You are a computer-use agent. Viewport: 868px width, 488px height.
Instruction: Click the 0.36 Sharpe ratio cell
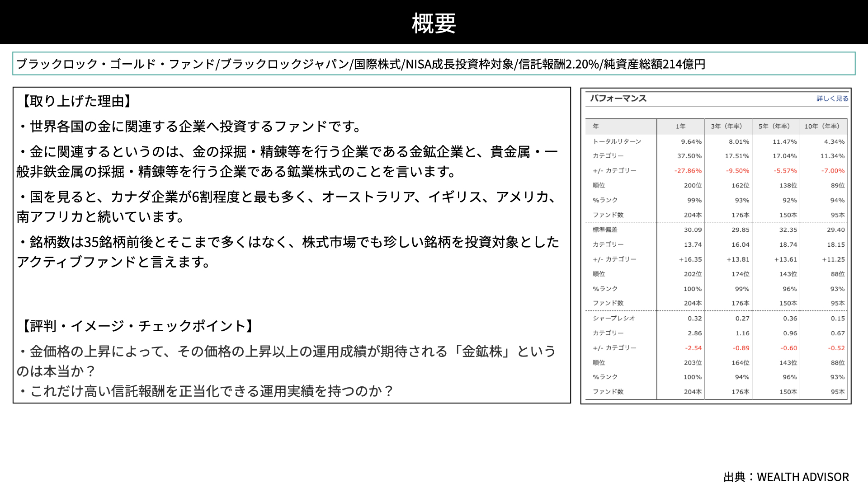(x=790, y=319)
